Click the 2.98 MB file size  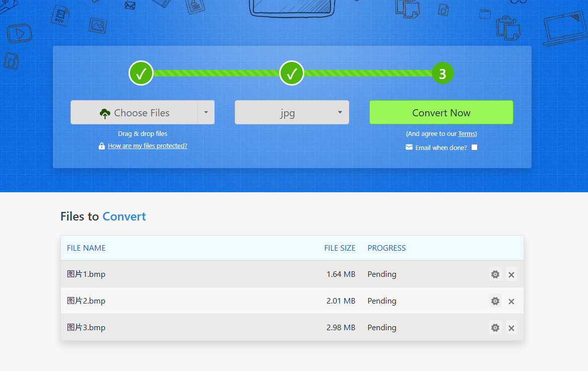pyautogui.click(x=341, y=328)
